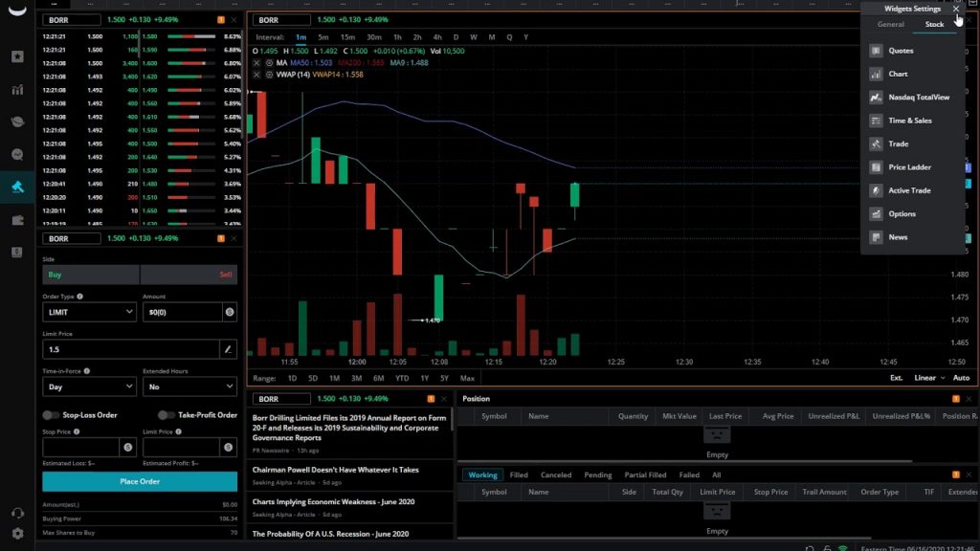The width and height of the screenshot is (980, 551).
Task: Open the Watchlist star icon in sidebar
Action: pos(17,56)
